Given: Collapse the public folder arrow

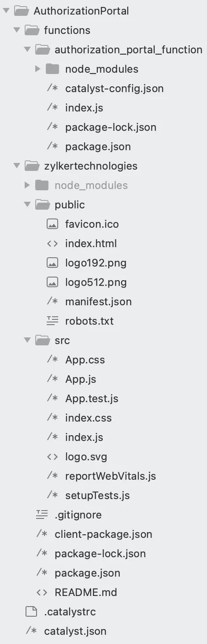Looking at the screenshot, I should pyautogui.click(x=27, y=204).
